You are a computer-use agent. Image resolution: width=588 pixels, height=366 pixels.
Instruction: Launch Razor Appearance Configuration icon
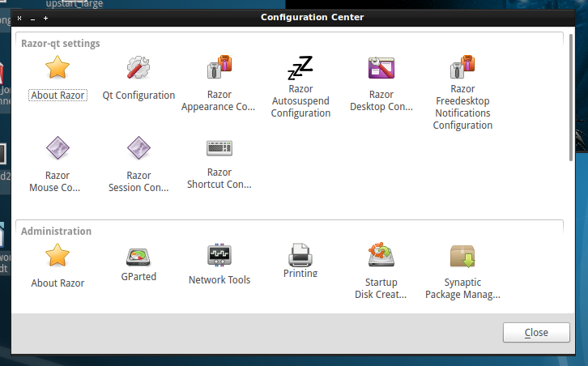click(x=219, y=67)
